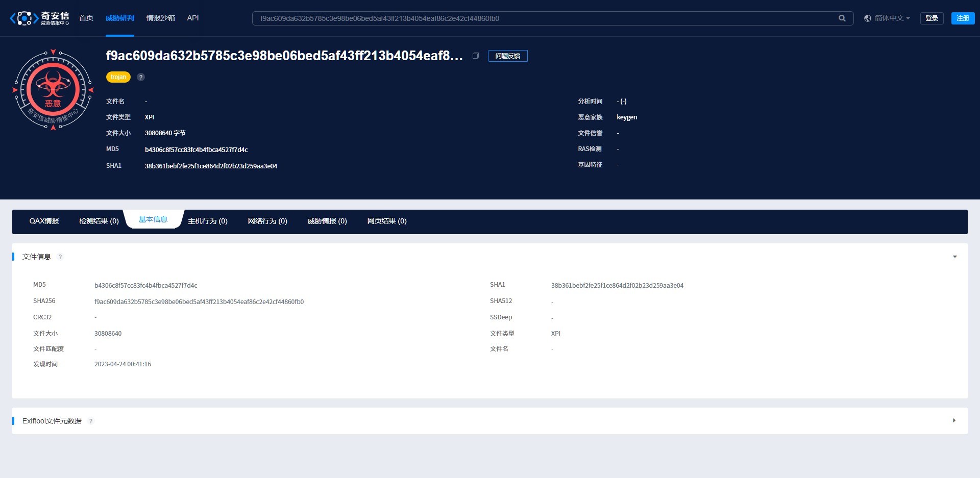Click the malicious threat badge image
Screen dimensions: 980x478
coord(53,90)
